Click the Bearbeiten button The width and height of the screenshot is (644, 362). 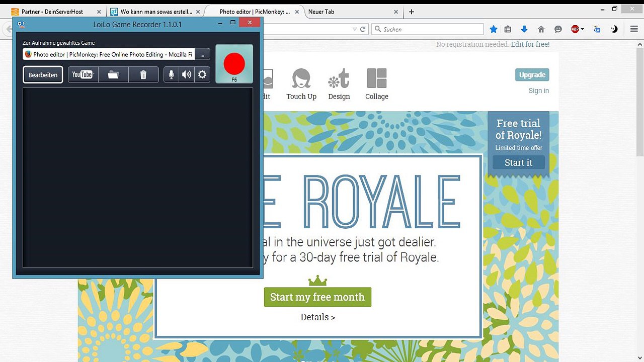[43, 75]
